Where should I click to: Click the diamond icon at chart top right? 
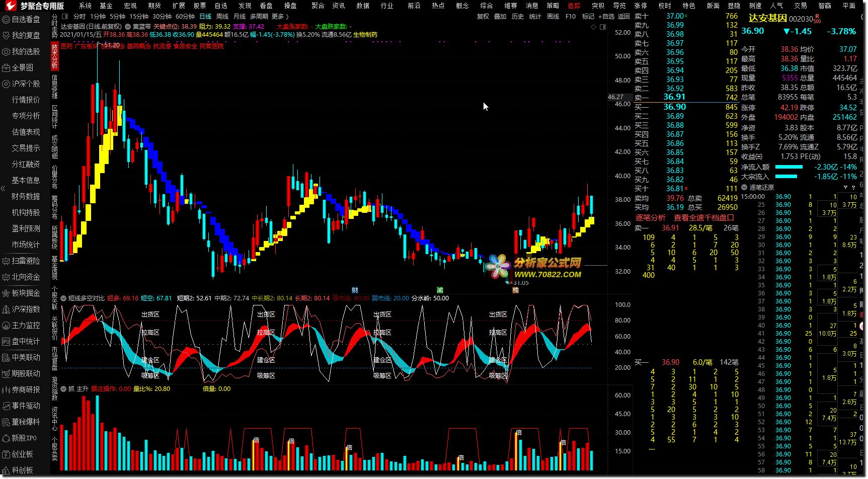[x=593, y=27]
